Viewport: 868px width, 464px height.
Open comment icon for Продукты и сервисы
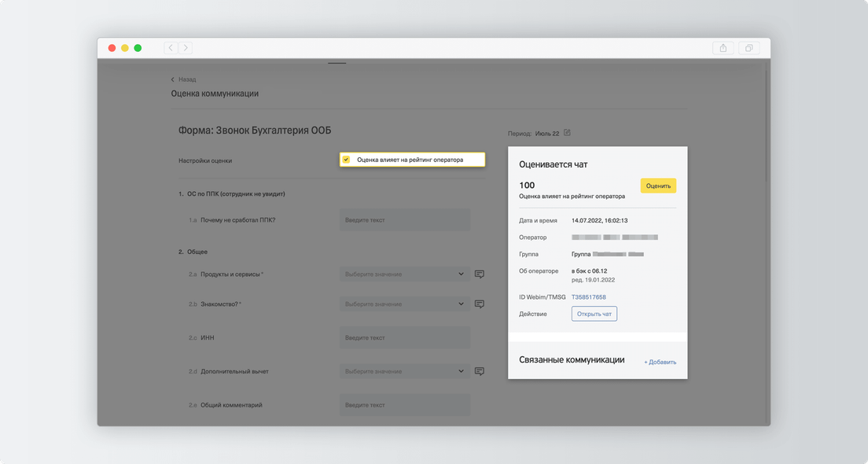(480, 274)
